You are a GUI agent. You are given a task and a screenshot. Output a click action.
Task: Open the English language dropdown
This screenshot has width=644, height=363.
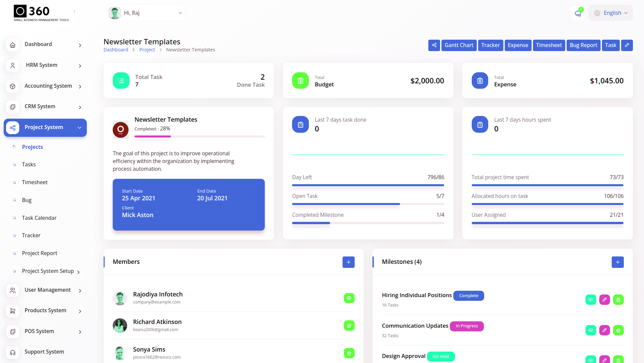click(611, 13)
